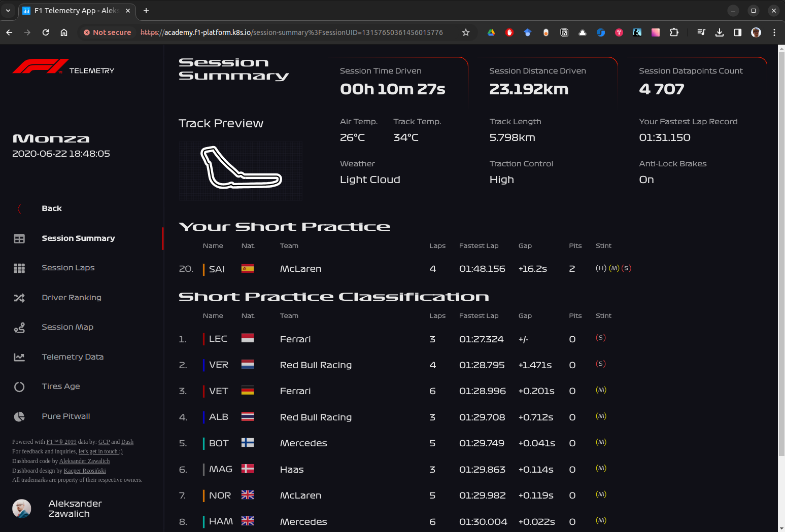Screen dimensions: 785x532
Task: Click the Not secure site badge
Action: (x=107, y=32)
